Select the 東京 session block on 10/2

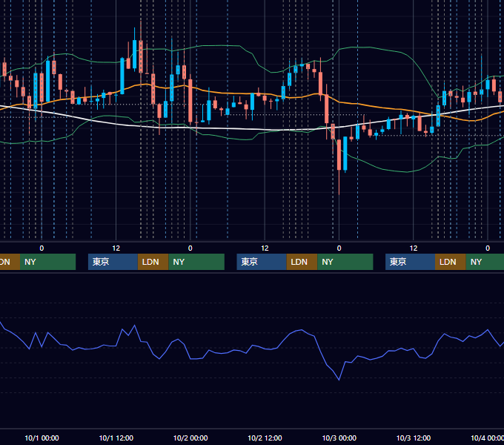(x=262, y=262)
